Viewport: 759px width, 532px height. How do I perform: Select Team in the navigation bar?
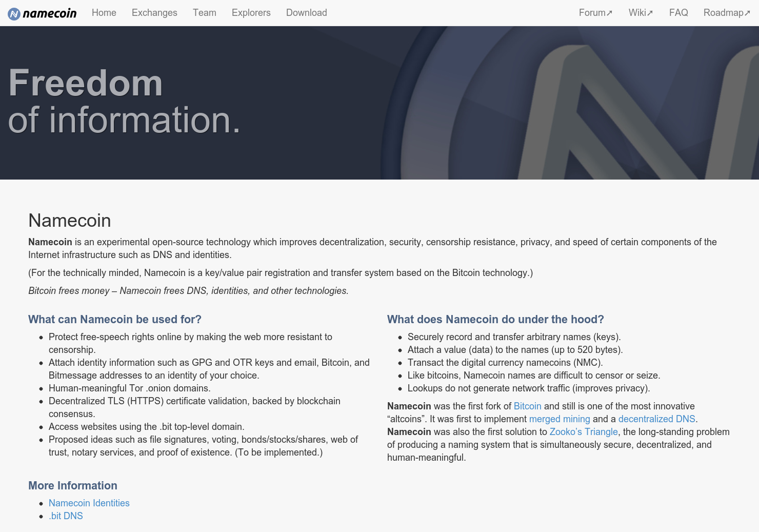(204, 13)
